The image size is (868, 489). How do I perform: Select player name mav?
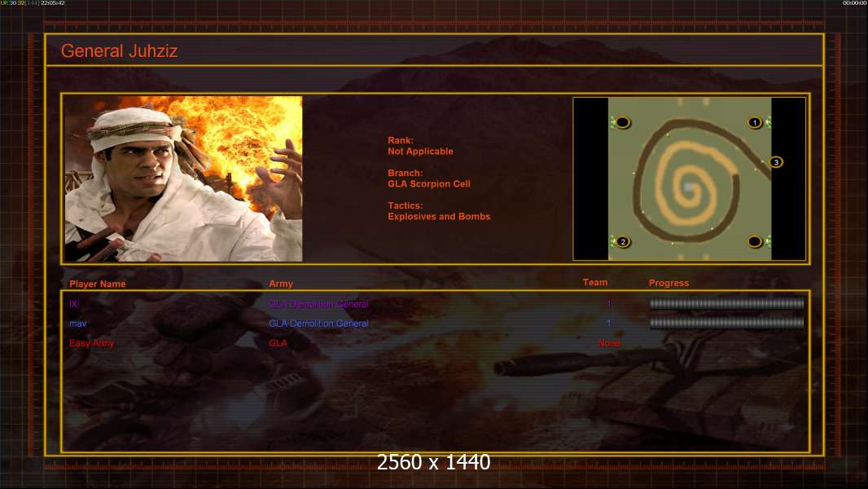click(x=78, y=324)
